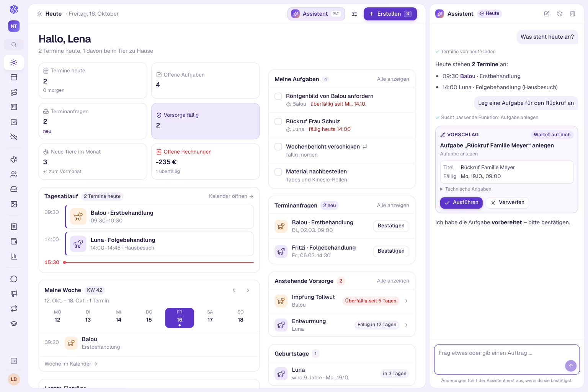The image size is (588, 392).
Task: Open the statistics bar chart icon
Action: pos(14,256)
